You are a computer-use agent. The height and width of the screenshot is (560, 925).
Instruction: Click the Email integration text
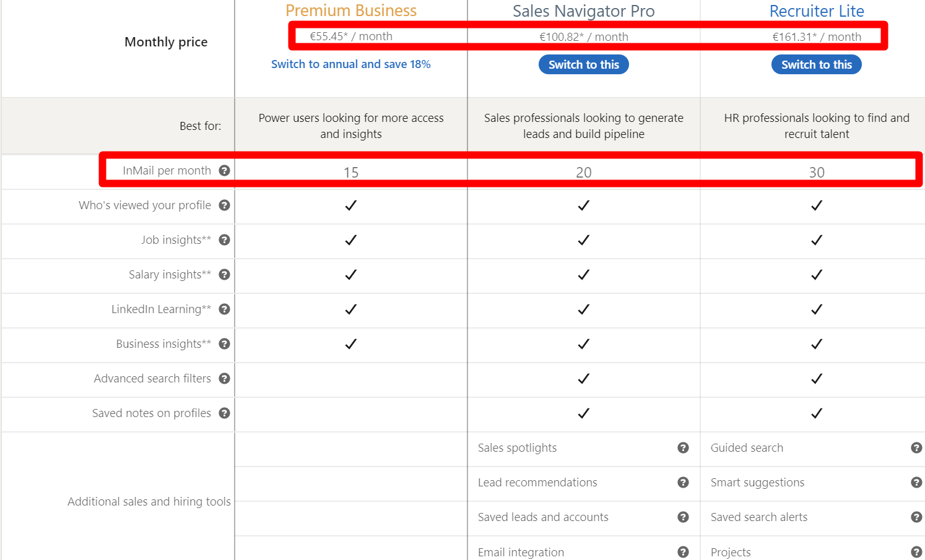pos(521,552)
